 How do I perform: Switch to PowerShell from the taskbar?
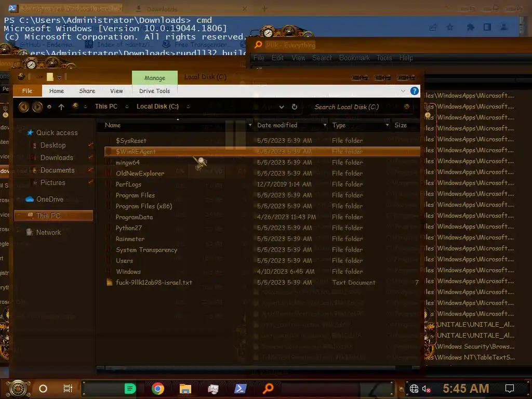click(x=240, y=389)
